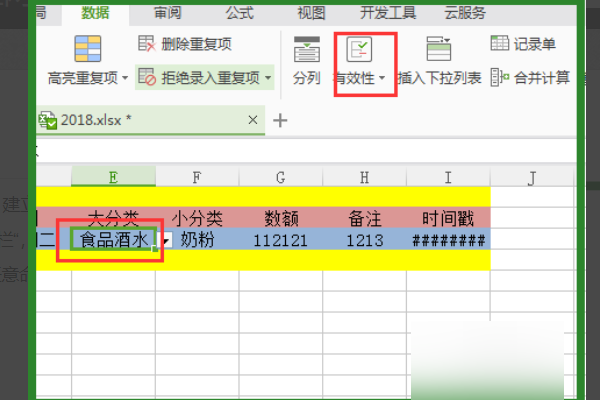Image resolution: width=600 pixels, height=400 pixels.
Task: Open the dropdown arrow beside 食品酒水 cell
Action: (166, 241)
